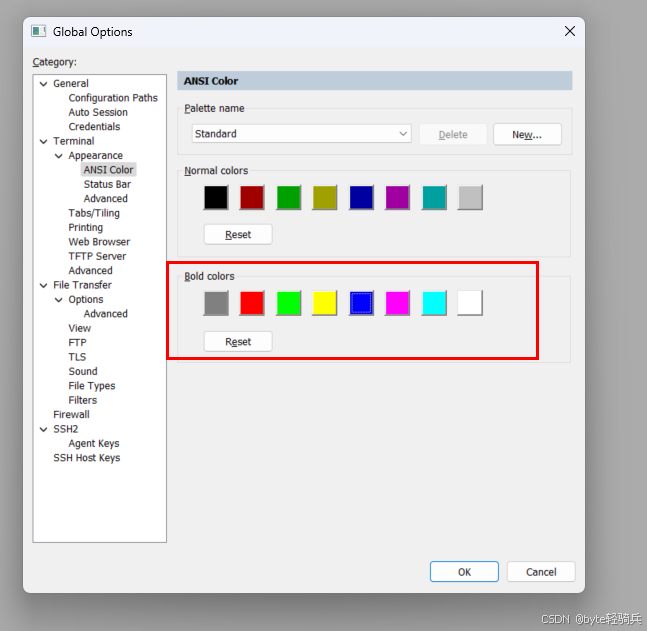This screenshot has height=631, width=647.
Task: Click the bold yellow swatch
Action: (x=325, y=303)
